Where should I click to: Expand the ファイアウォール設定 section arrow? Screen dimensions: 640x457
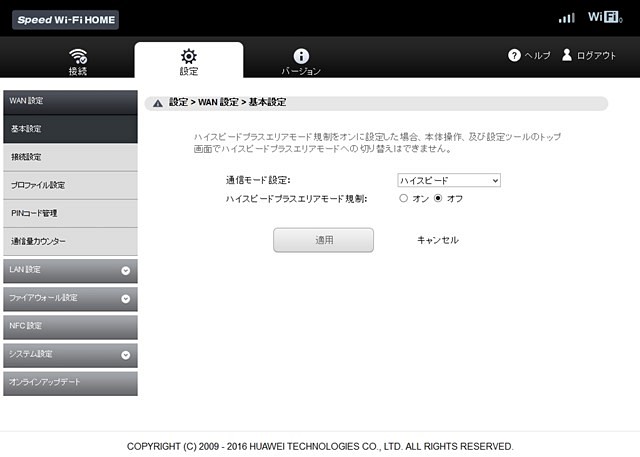(126, 299)
